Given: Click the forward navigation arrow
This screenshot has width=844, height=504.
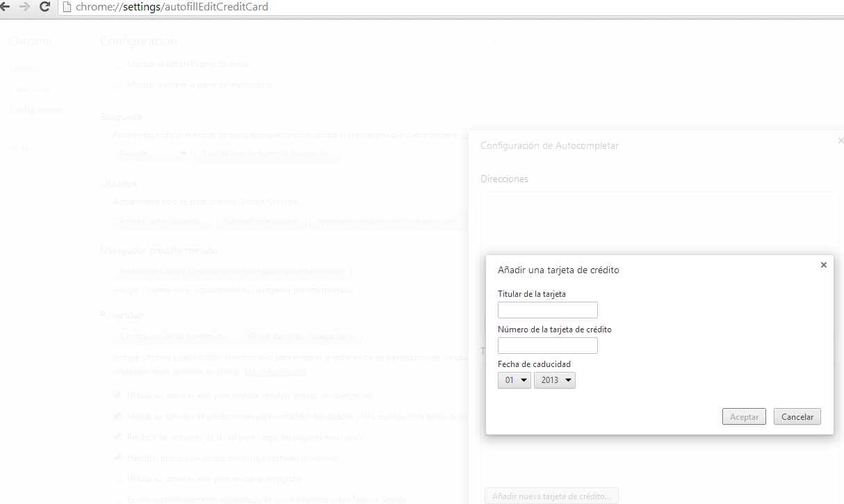Looking at the screenshot, I should coord(25,7).
